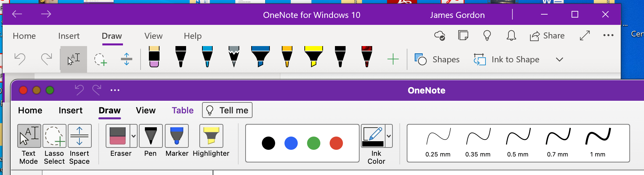Open the Eraser dropdown arrow
The width and height of the screenshot is (644, 175).
coord(134,136)
